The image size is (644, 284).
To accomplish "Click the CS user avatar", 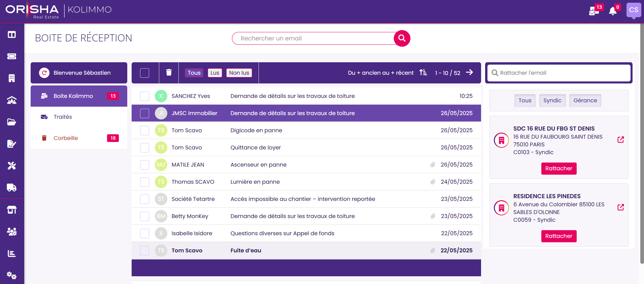I will [x=634, y=10].
